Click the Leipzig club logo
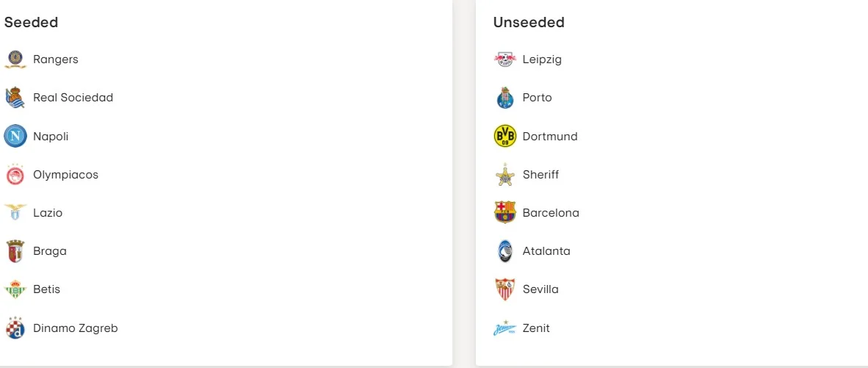This screenshot has height=368, width=868. tap(505, 59)
